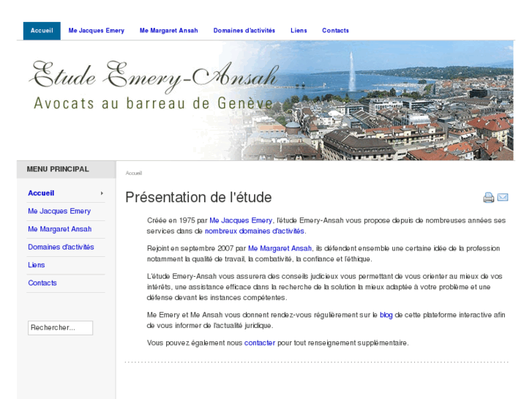Open the Accueil tab in top navigation

[x=42, y=31]
